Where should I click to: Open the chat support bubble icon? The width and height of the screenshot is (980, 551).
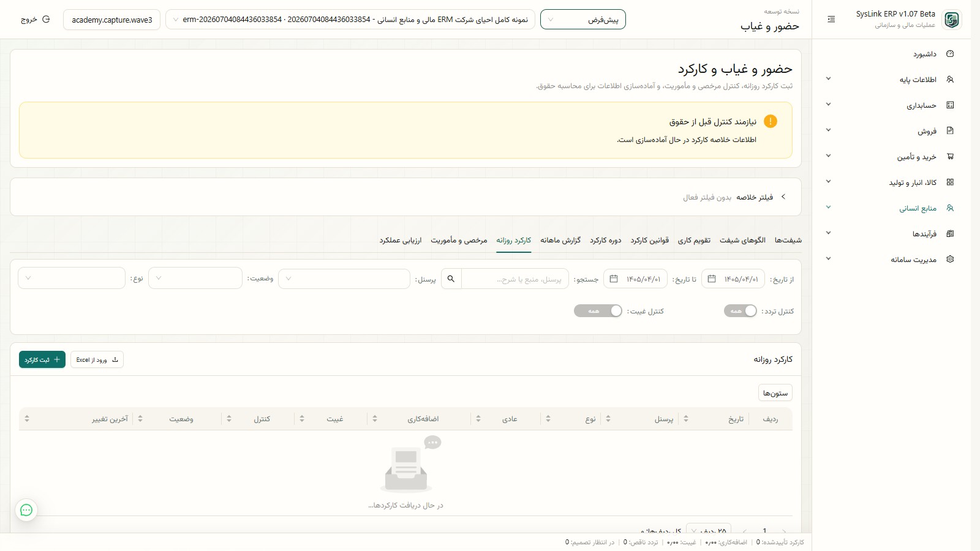pos(26,510)
